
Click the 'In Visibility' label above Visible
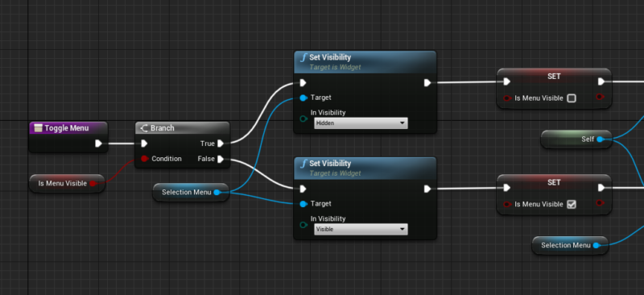tap(328, 219)
